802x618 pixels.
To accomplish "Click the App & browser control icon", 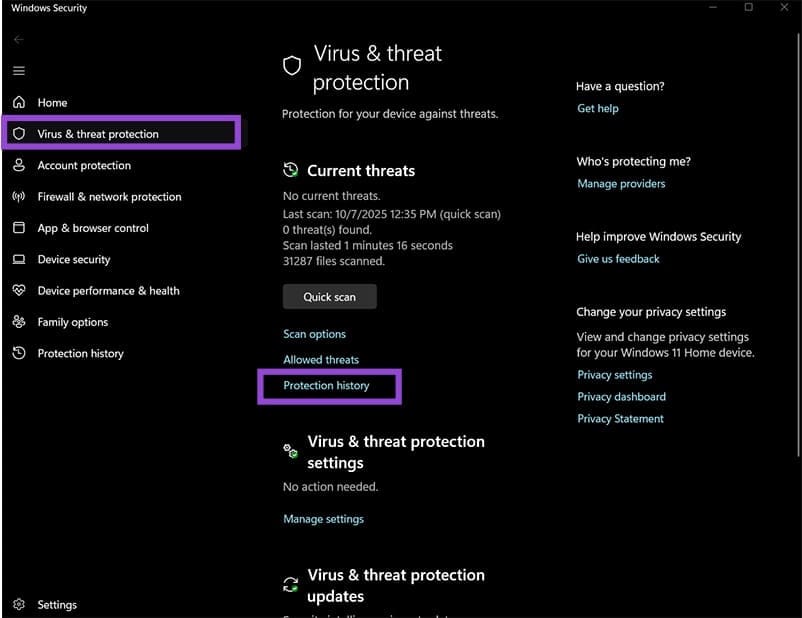I will (x=18, y=228).
